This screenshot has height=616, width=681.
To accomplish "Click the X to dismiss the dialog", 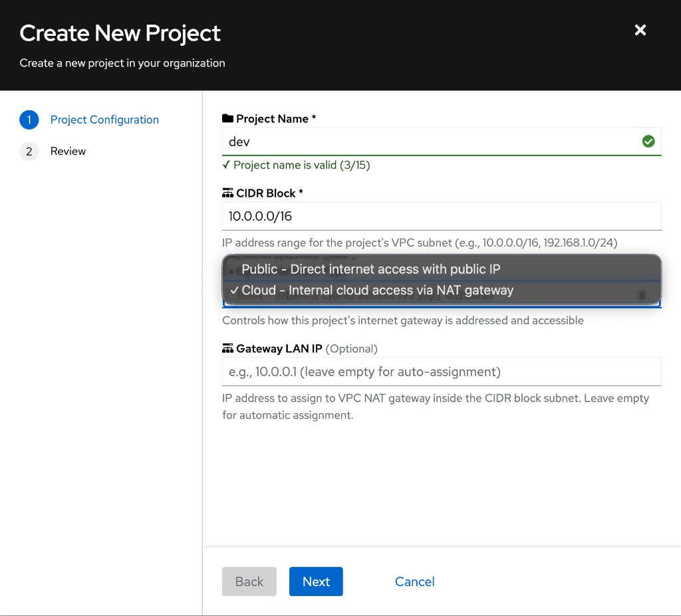I will [640, 30].
